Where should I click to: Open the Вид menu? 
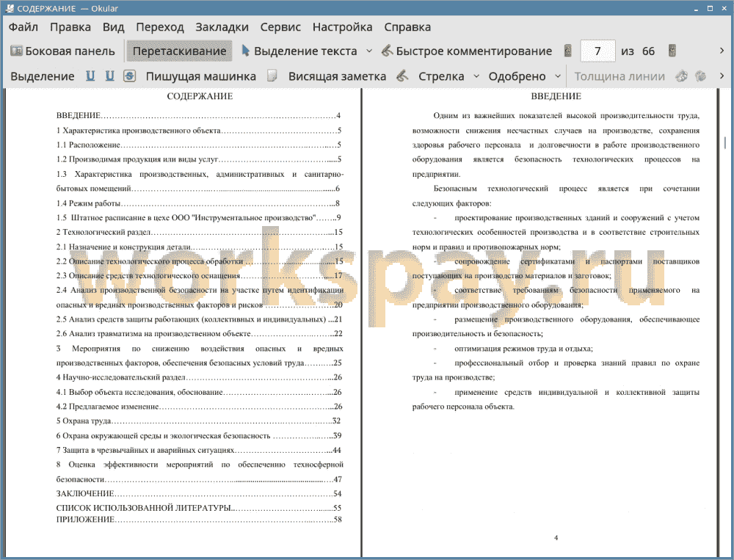click(x=113, y=27)
